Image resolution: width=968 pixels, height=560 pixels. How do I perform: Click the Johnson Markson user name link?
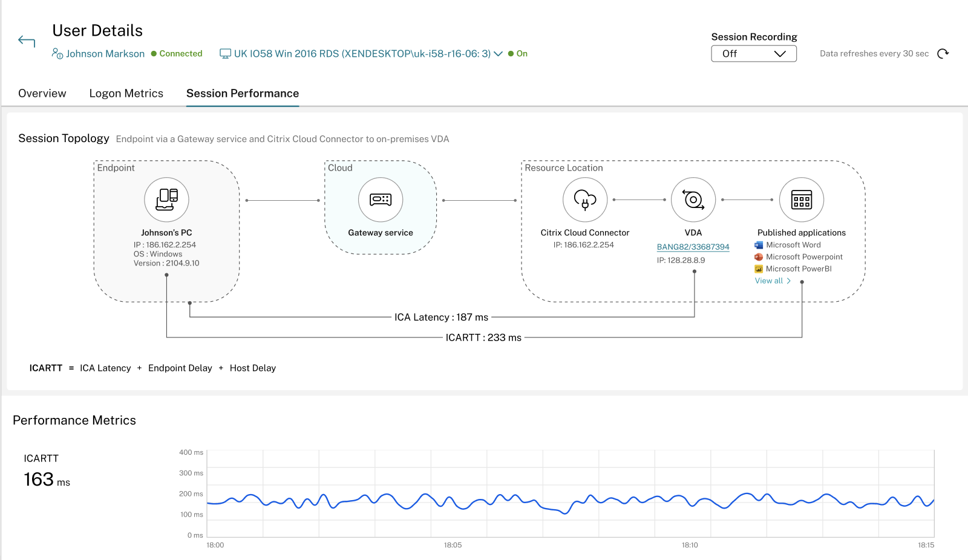tap(105, 54)
